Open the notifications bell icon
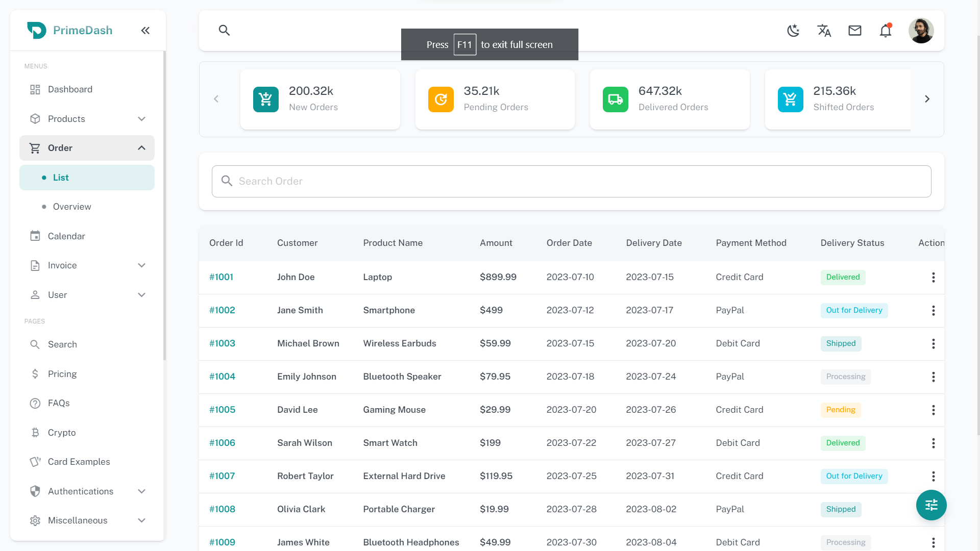The image size is (980, 551). (x=886, y=31)
